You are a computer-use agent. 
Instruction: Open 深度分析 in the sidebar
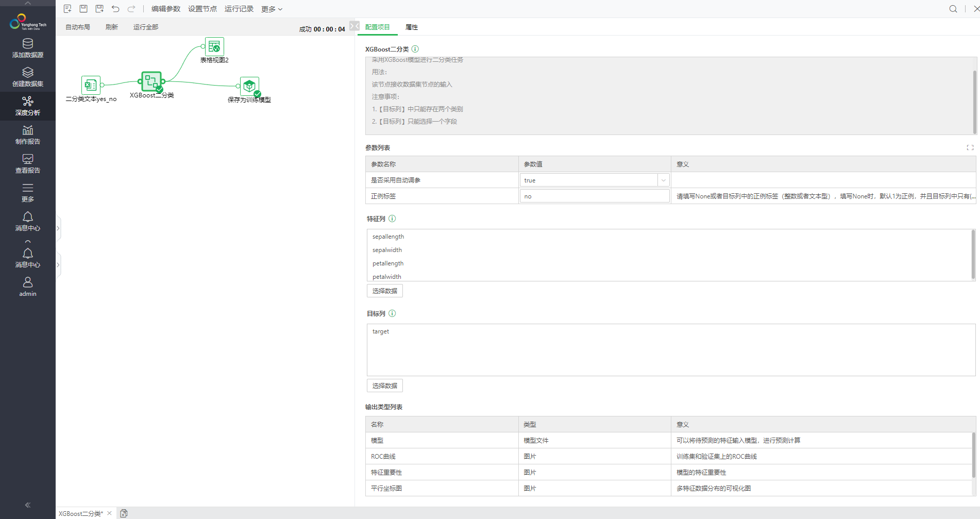coord(28,106)
